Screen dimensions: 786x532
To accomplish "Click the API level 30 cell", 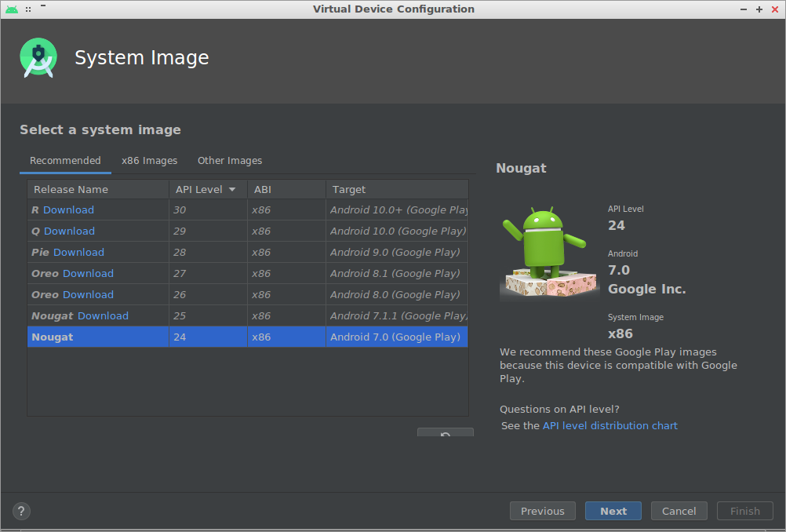I will 208,210.
